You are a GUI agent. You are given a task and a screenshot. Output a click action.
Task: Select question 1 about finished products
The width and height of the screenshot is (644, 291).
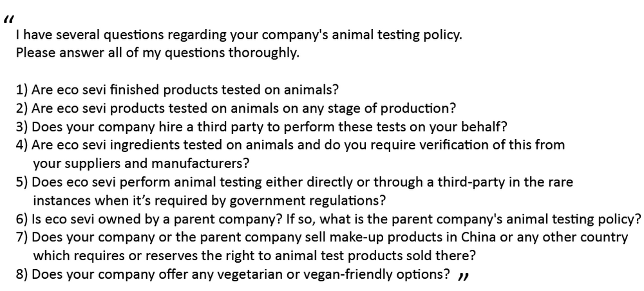click(x=178, y=90)
